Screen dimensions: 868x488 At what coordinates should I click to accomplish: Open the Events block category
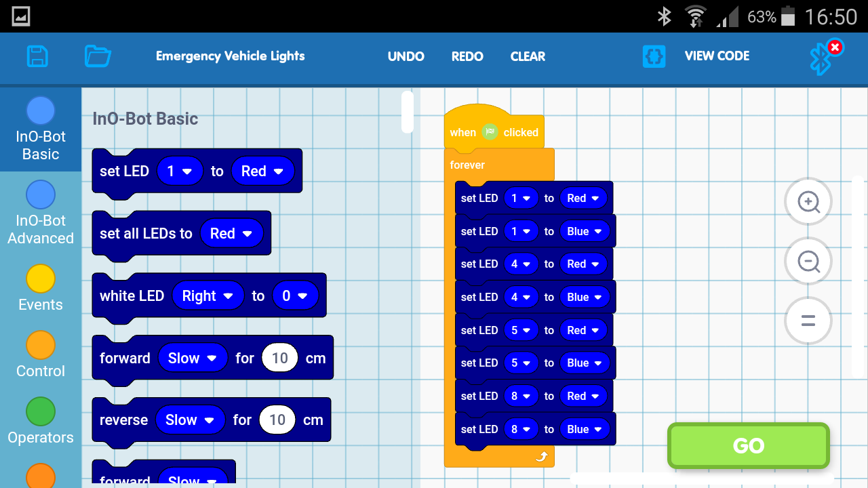point(41,288)
